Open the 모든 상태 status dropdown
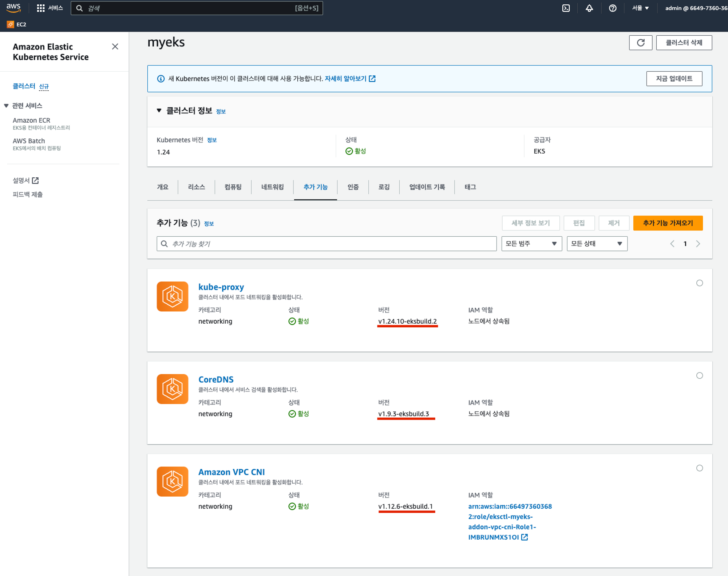 [597, 244]
